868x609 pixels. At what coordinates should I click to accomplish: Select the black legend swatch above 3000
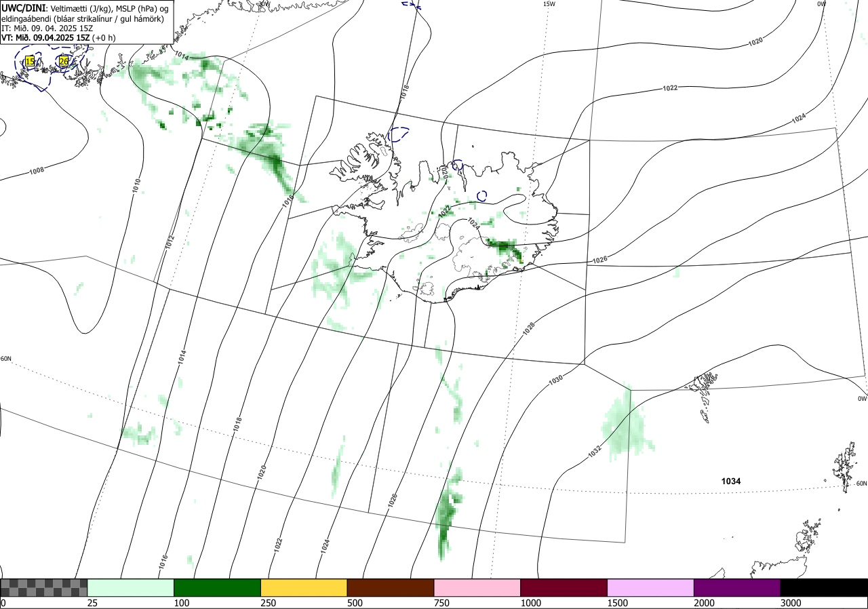click(x=824, y=587)
